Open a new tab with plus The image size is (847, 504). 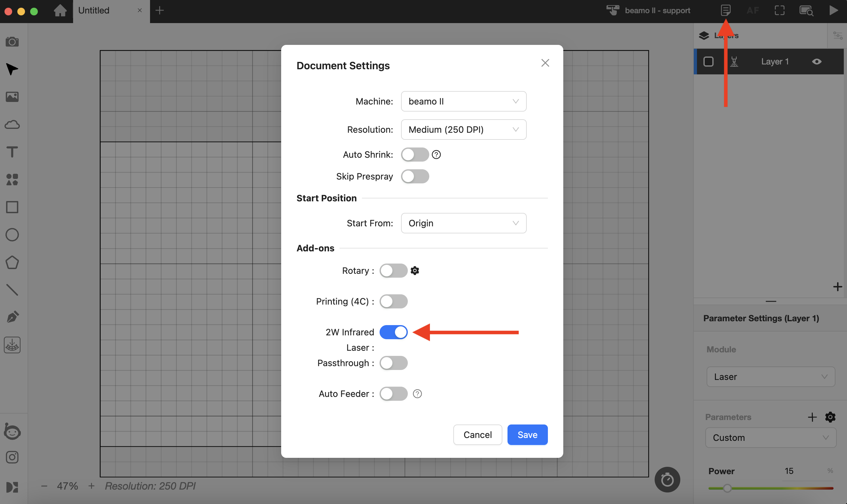tap(159, 11)
